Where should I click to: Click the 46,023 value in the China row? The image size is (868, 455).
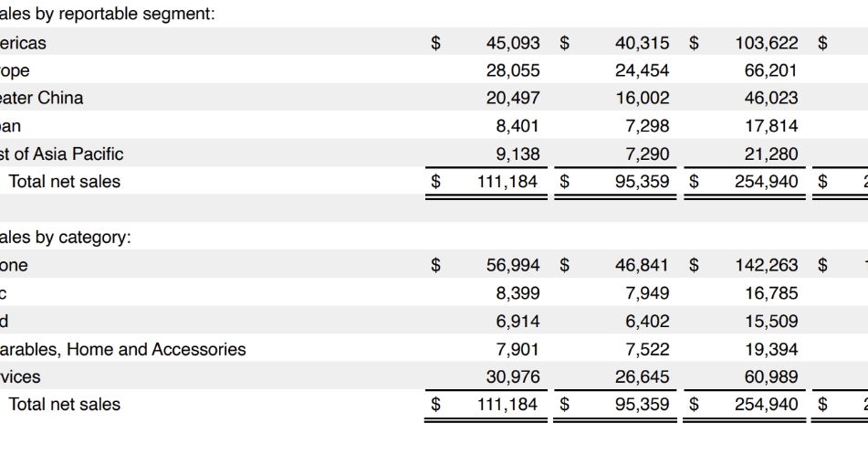[771, 98]
